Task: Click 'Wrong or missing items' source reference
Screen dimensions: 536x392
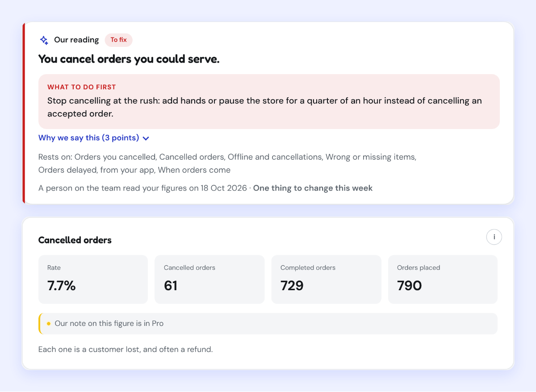Action: (x=371, y=157)
